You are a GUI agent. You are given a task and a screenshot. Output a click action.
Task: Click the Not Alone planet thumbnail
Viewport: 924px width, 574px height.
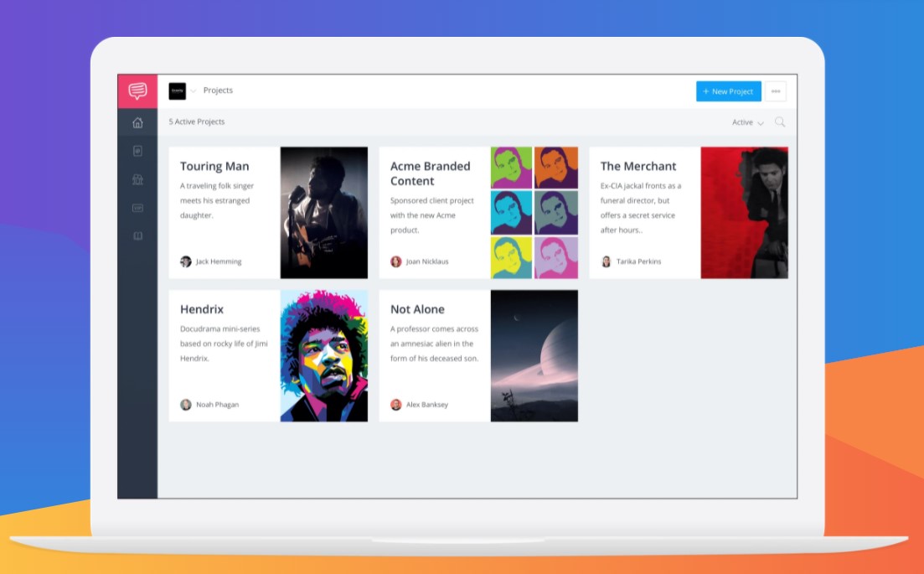click(x=534, y=356)
